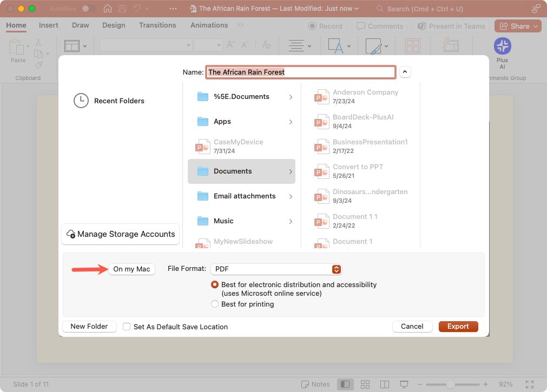Open the title bar ellipsis menu
This screenshot has width=547, height=392.
point(173,9)
